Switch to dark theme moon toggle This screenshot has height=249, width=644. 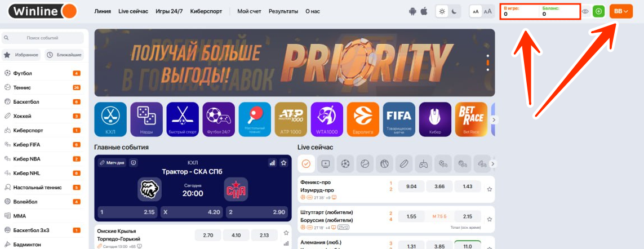pyautogui.click(x=454, y=11)
